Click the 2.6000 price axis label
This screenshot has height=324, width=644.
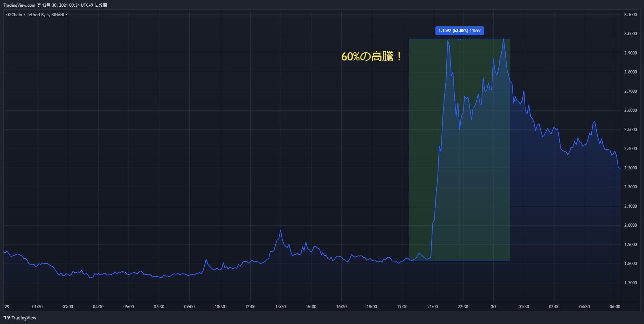631,110
